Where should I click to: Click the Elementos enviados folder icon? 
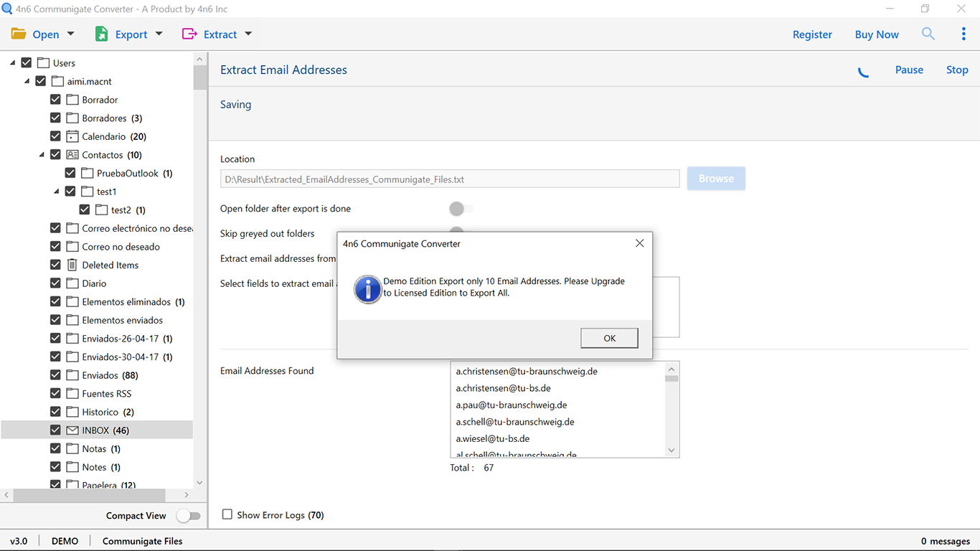[72, 320]
